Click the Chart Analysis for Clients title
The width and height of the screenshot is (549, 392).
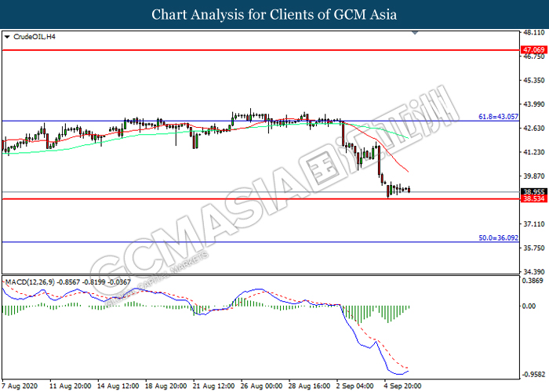coord(274,14)
